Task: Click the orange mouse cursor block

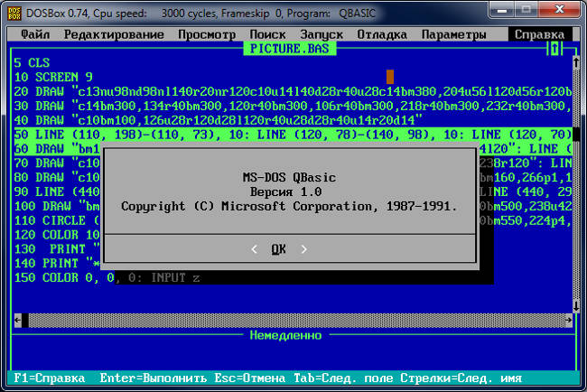Action: point(390,77)
